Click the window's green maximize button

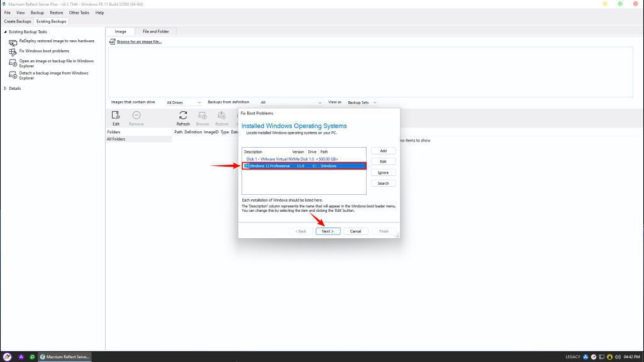tap(620, 4)
